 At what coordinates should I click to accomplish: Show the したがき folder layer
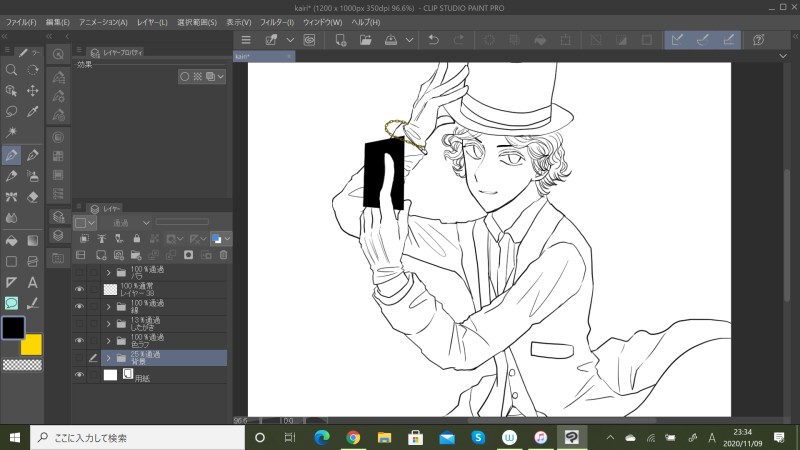click(79, 323)
